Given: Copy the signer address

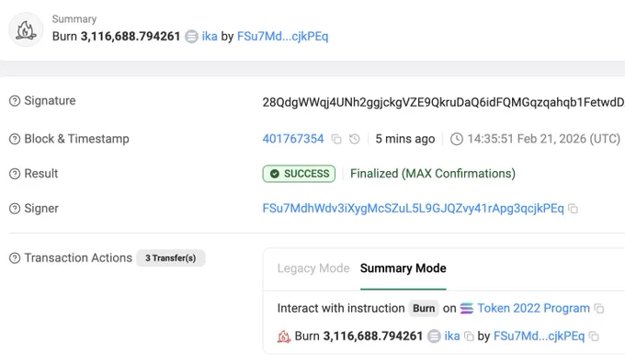Looking at the screenshot, I should tap(574, 209).
